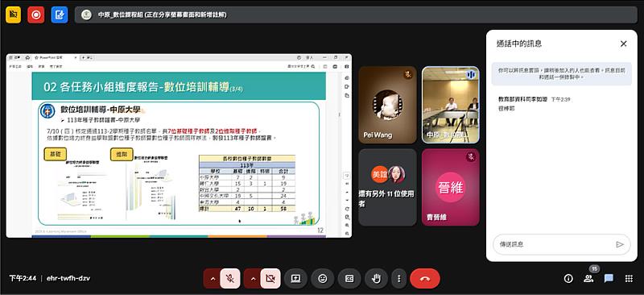Expand video settings chevron beside camera
The height and width of the screenshot is (295, 644).
(252, 279)
